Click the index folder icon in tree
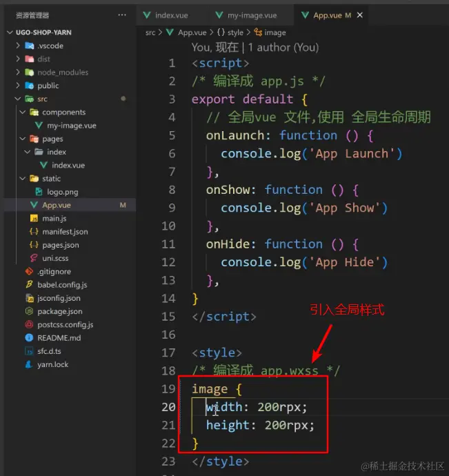This screenshot has height=476, width=449. click(39, 152)
